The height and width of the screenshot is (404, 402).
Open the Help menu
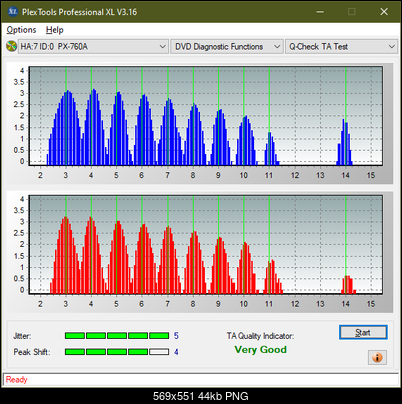(x=55, y=30)
